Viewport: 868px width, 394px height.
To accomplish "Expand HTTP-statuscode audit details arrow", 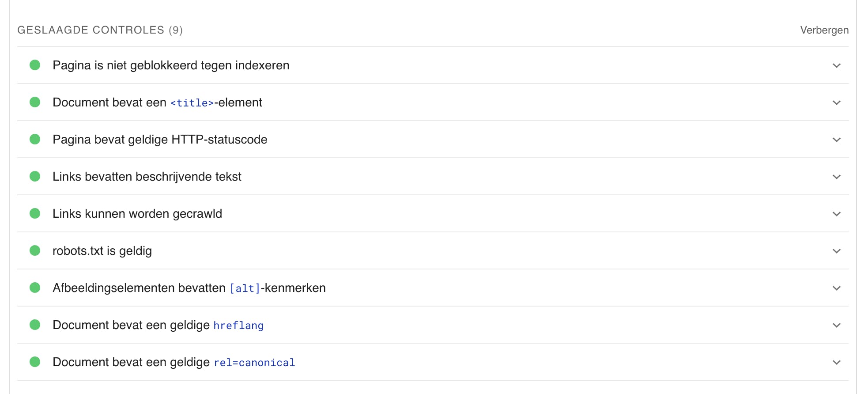I will click(x=836, y=140).
